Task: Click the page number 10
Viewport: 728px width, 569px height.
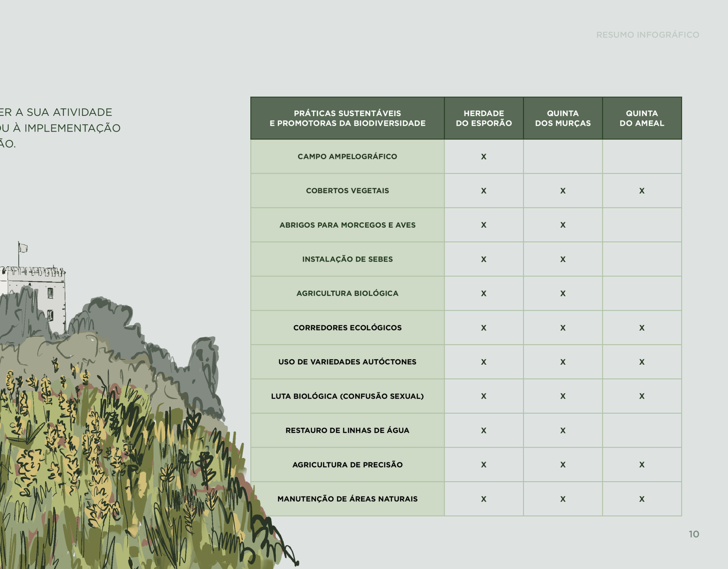Action: 694,534
